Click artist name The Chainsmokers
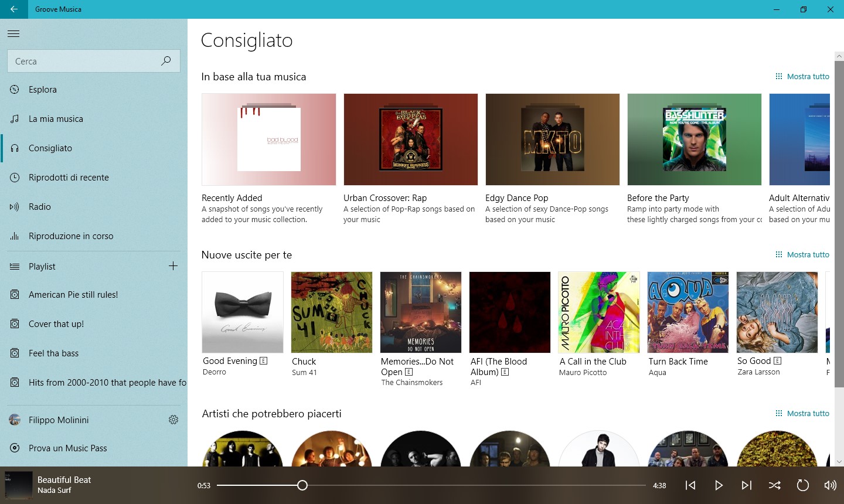The width and height of the screenshot is (844, 504). click(x=412, y=383)
